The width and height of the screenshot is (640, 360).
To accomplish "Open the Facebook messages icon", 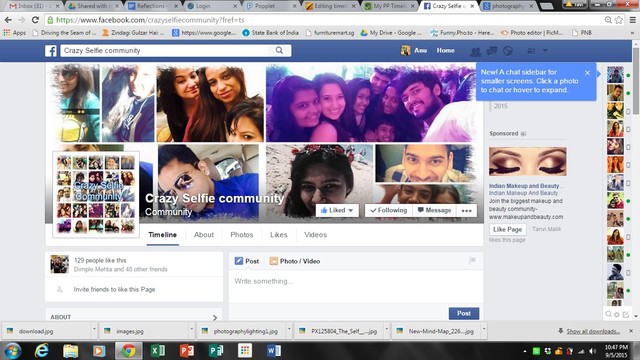I will [491, 51].
